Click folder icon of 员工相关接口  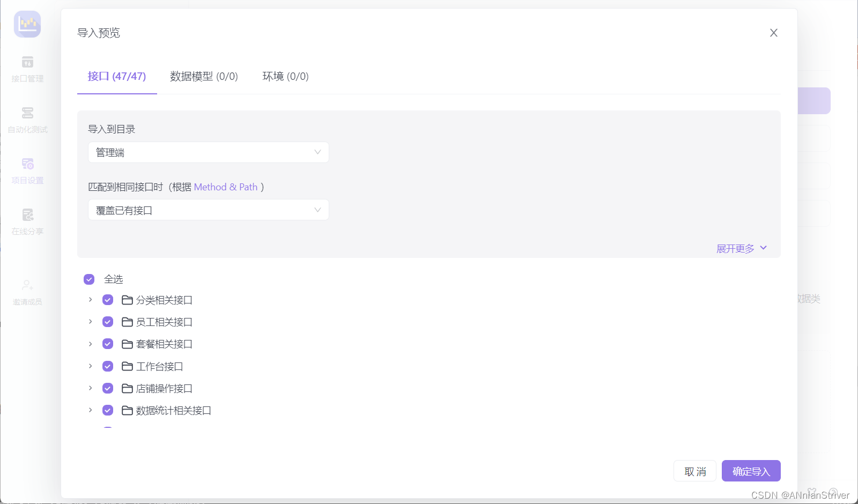(x=127, y=322)
